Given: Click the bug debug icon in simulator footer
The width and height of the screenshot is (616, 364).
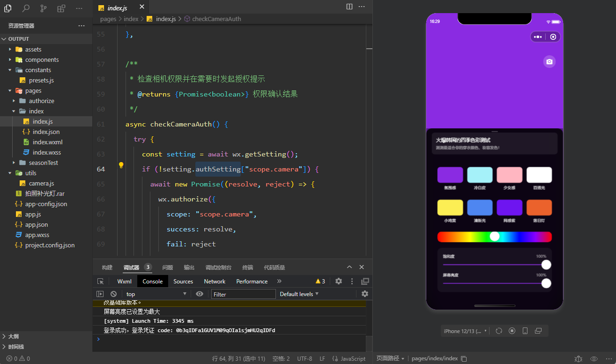Looking at the screenshot, I should (579, 358).
